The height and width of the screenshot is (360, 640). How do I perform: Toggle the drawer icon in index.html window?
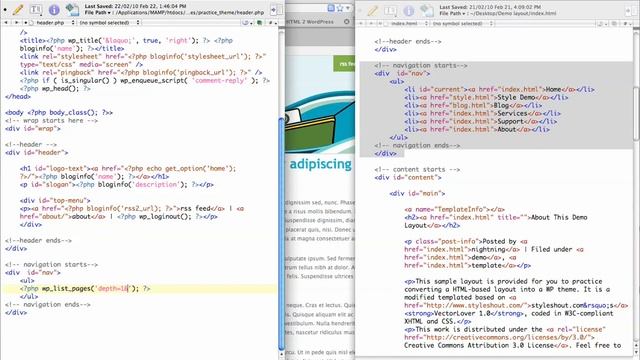point(631,11)
